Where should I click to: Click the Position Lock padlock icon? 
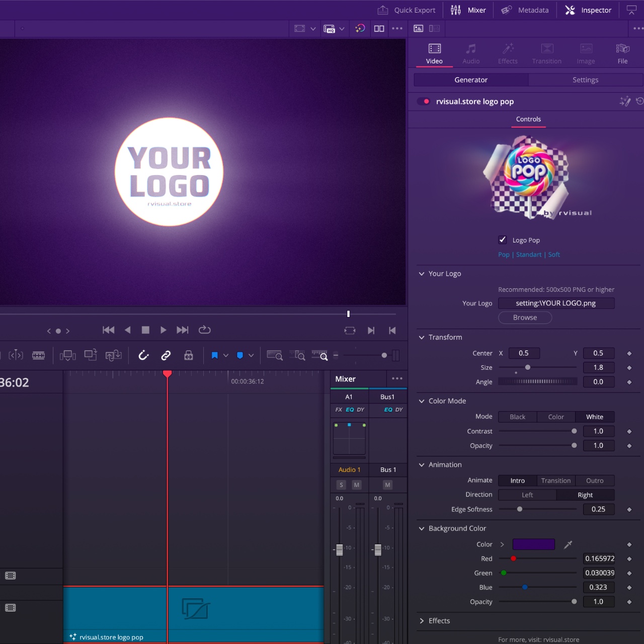click(189, 356)
